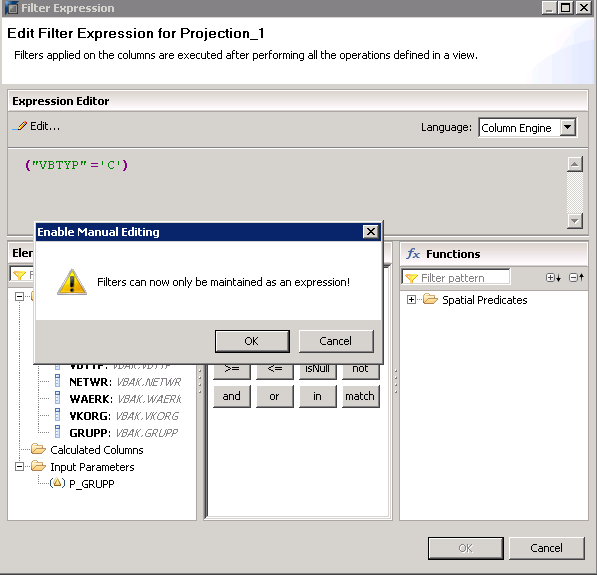Image resolution: width=597 pixels, height=575 pixels.
Task: Click the Input Parameters folder icon
Action: 38,466
